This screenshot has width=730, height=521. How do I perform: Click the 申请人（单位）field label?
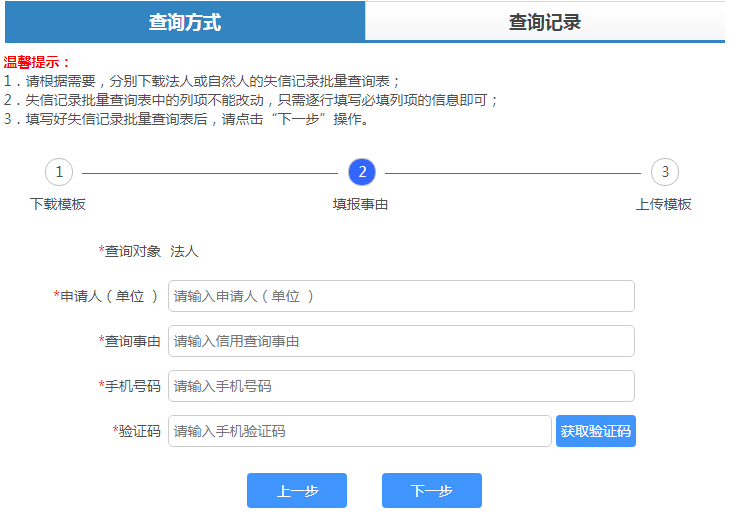coord(108,296)
